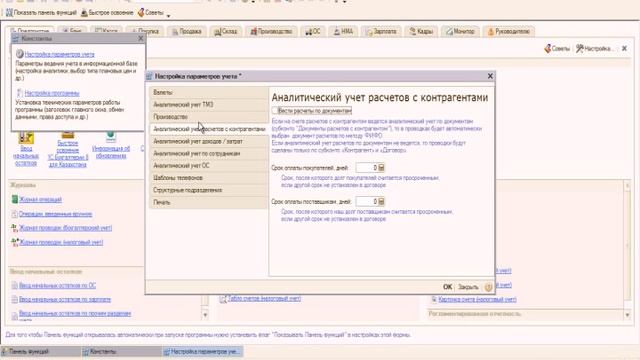Click the Показать панель функций toolbar icon
The height and width of the screenshot is (360, 640).
click(x=9, y=13)
